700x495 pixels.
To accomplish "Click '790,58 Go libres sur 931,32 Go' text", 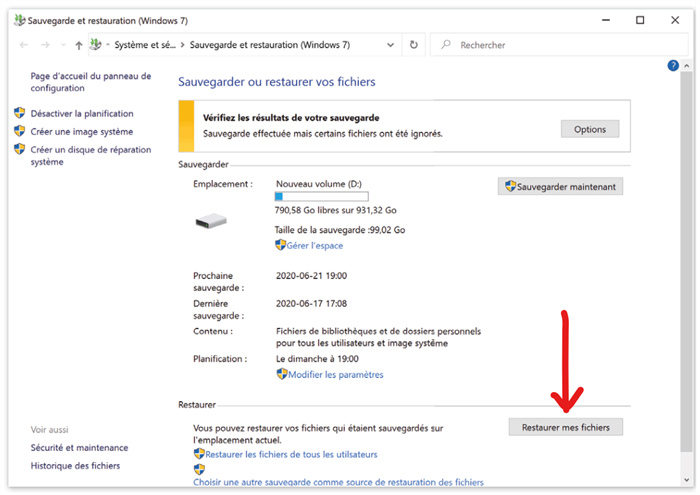I will [335, 210].
